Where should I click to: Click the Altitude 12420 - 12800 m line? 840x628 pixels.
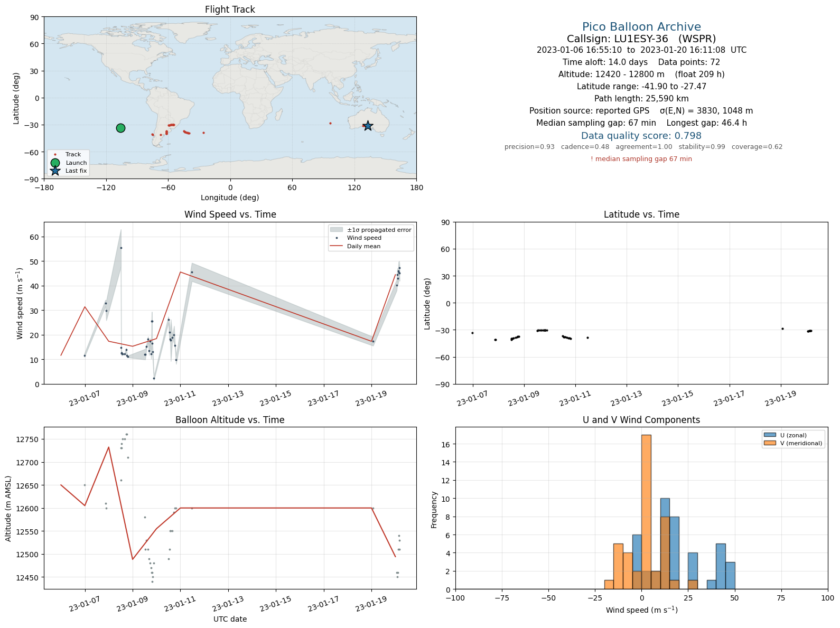[641, 74]
